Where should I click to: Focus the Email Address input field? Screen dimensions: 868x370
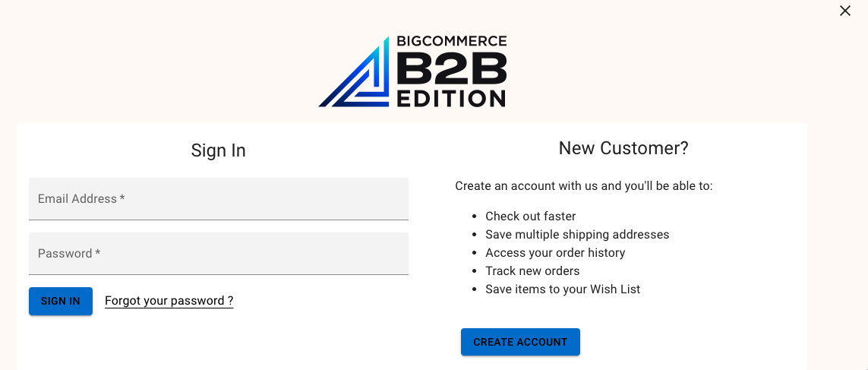(219, 199)
